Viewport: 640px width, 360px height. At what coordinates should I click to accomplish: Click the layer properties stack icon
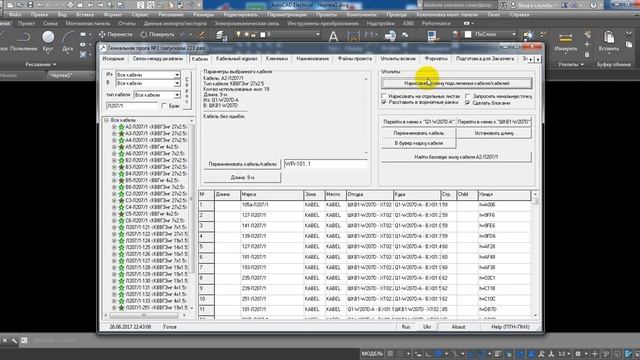point(221,36)
